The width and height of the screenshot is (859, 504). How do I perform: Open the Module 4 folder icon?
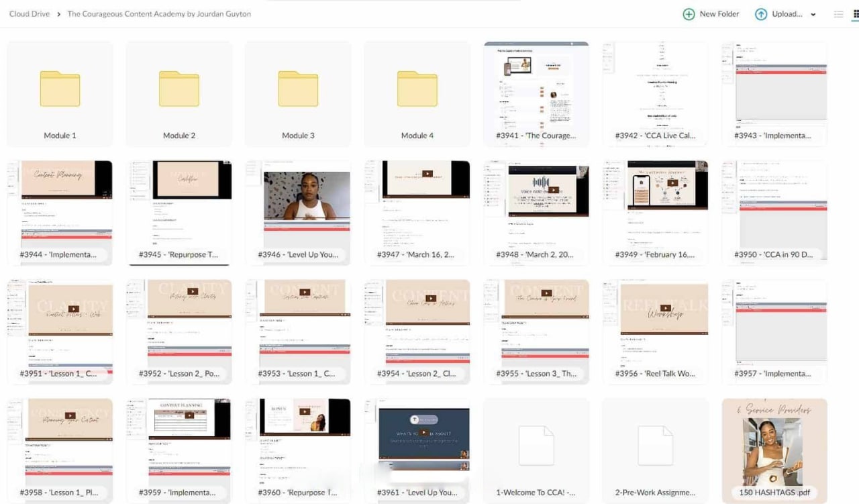(417, 89)
